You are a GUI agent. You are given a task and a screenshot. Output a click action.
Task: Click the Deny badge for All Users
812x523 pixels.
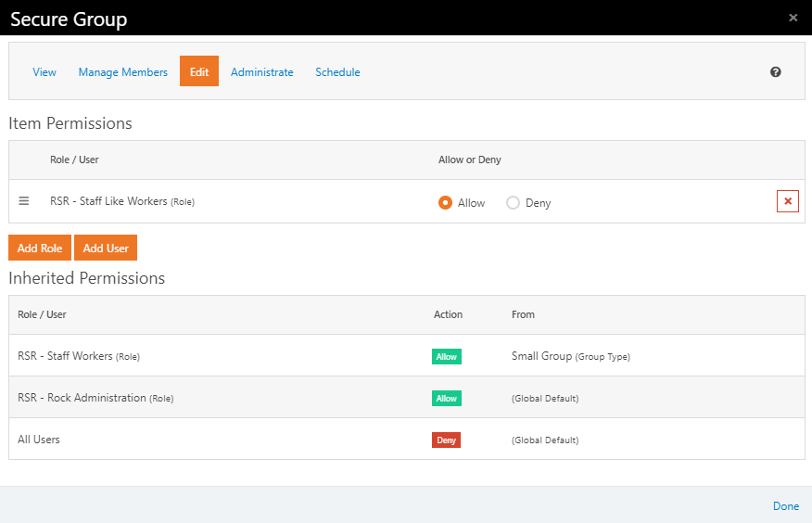(446, 440)
